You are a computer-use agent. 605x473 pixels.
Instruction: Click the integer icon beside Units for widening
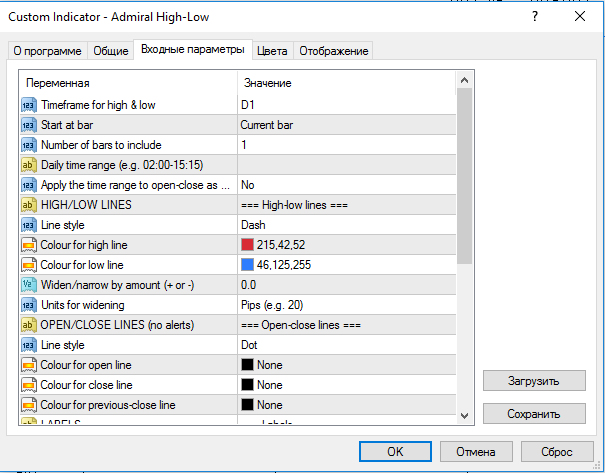point(29,305)
